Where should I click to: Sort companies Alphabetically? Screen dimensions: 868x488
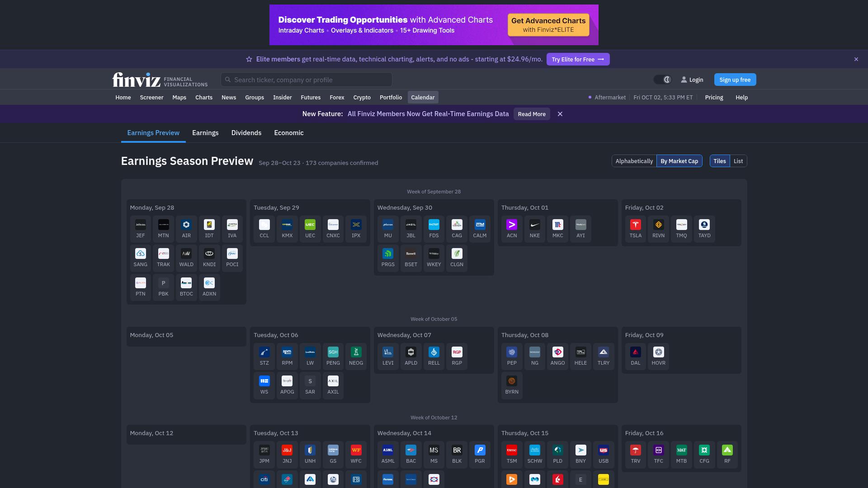point(634,161)
